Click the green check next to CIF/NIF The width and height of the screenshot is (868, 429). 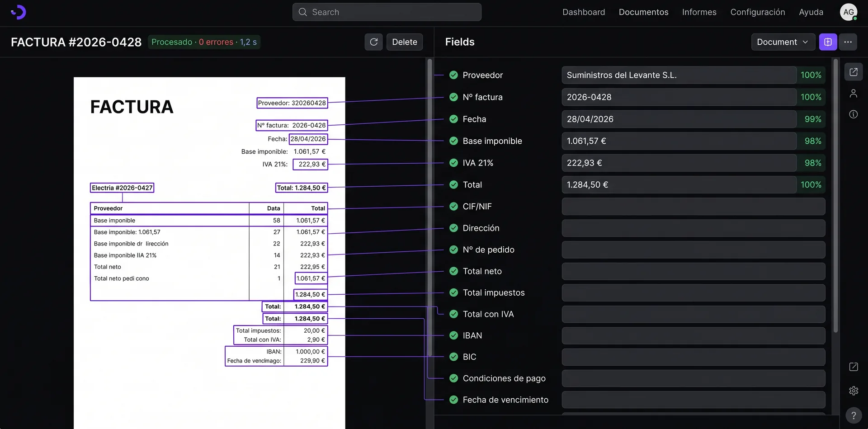point(453,206)
